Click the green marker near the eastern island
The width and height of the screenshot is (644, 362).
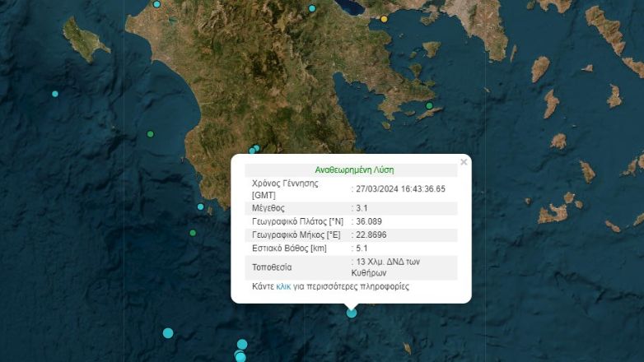tap(429, 105)
